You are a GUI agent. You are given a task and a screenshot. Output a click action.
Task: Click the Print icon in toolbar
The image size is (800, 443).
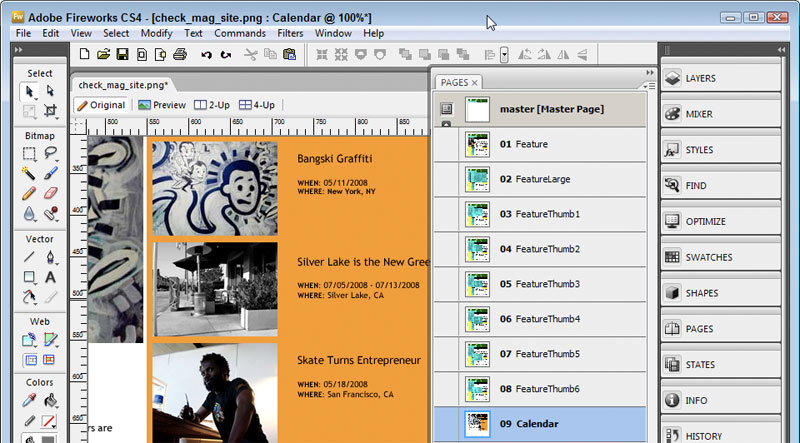point(180,54)
